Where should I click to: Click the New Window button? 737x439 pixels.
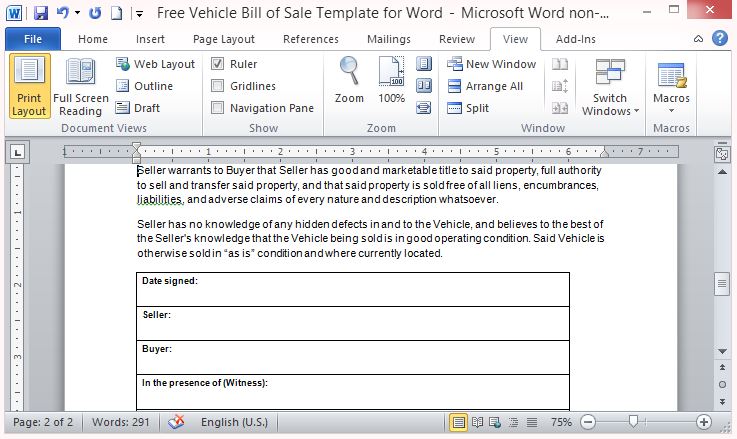tap(490, 64)
